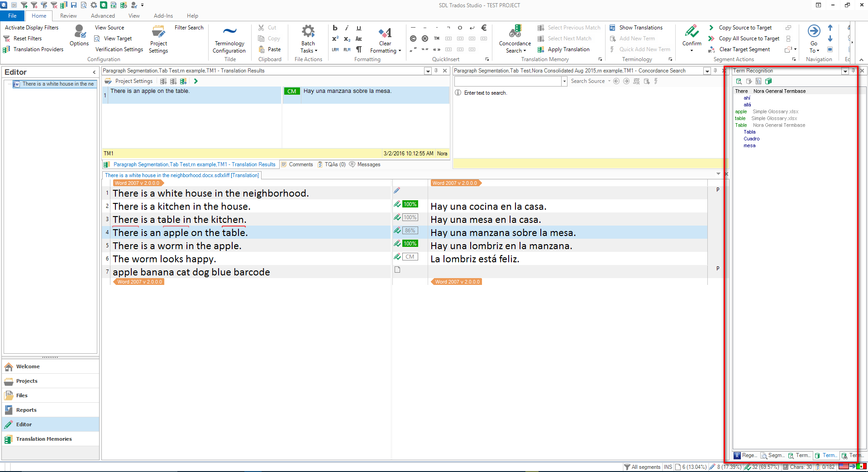Toggle RLM right-to-left mark
This screenshot has width=868, height=472.
[347, 49]
